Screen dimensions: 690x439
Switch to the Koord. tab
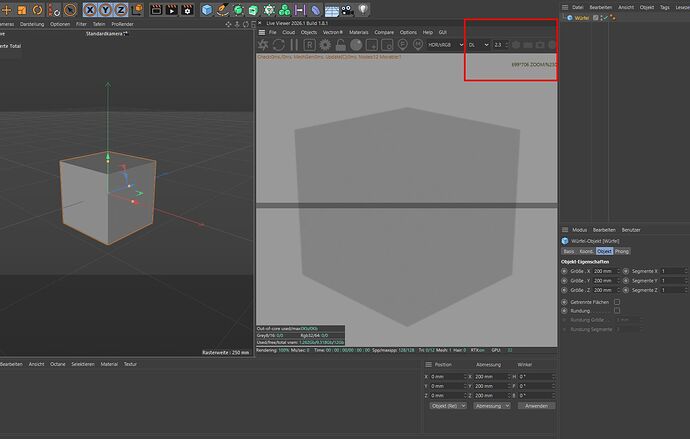tap(586, 251)
